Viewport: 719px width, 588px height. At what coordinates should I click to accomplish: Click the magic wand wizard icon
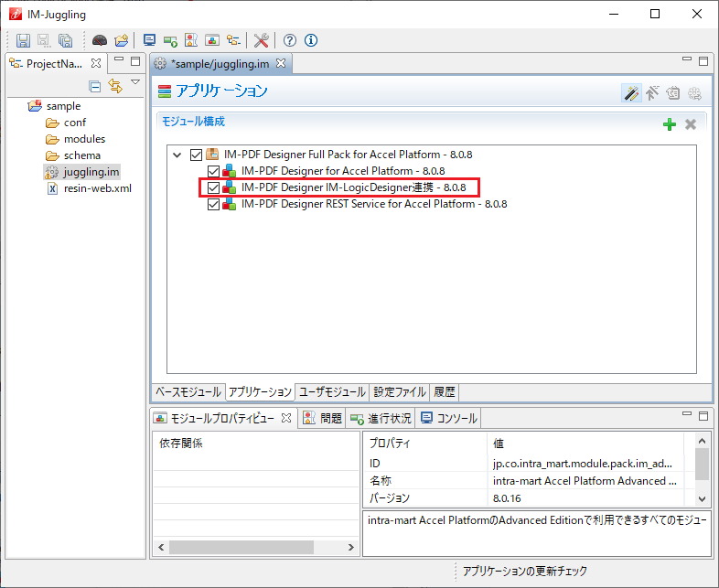631,93
